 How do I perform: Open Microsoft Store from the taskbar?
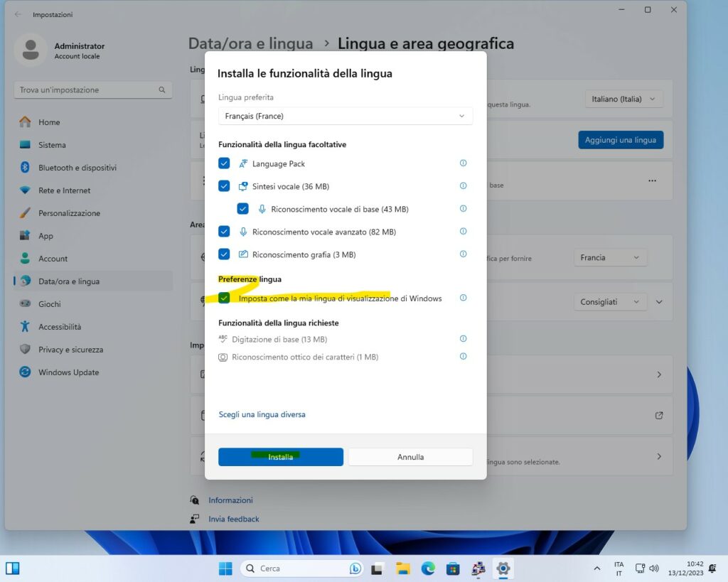[453, 568]
